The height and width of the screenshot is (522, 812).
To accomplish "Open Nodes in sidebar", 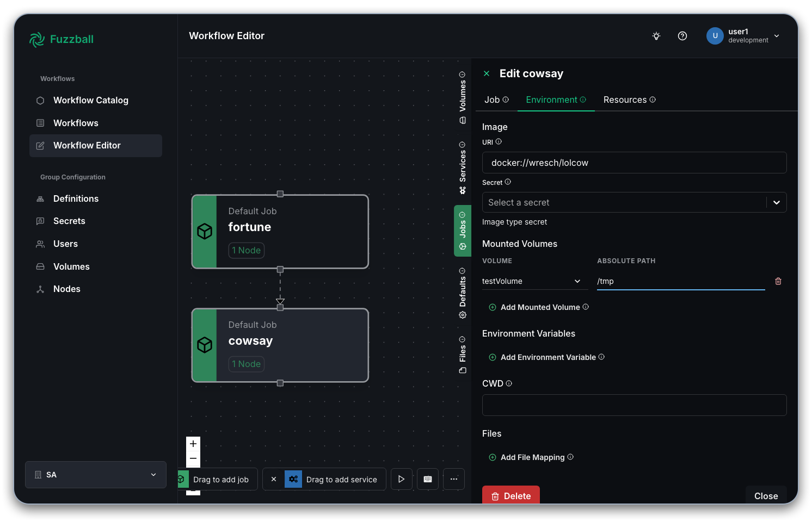I will point(96,289).
